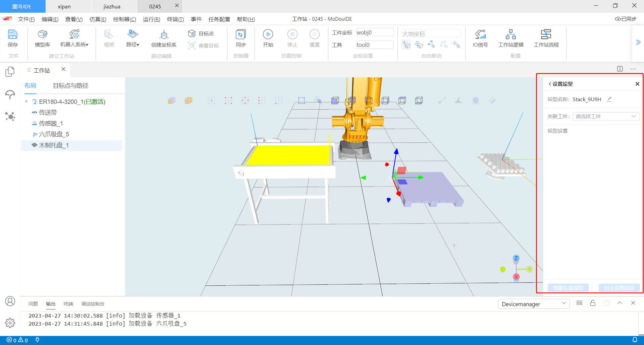Screen dimensions: 644x345
Task: Expand the ER180-4-3200_1 tree node
Action: [26, 101]
